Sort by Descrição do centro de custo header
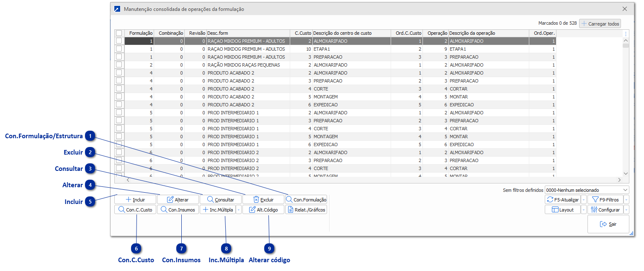This screenshot has width=644, height=271. coord(352,33)
